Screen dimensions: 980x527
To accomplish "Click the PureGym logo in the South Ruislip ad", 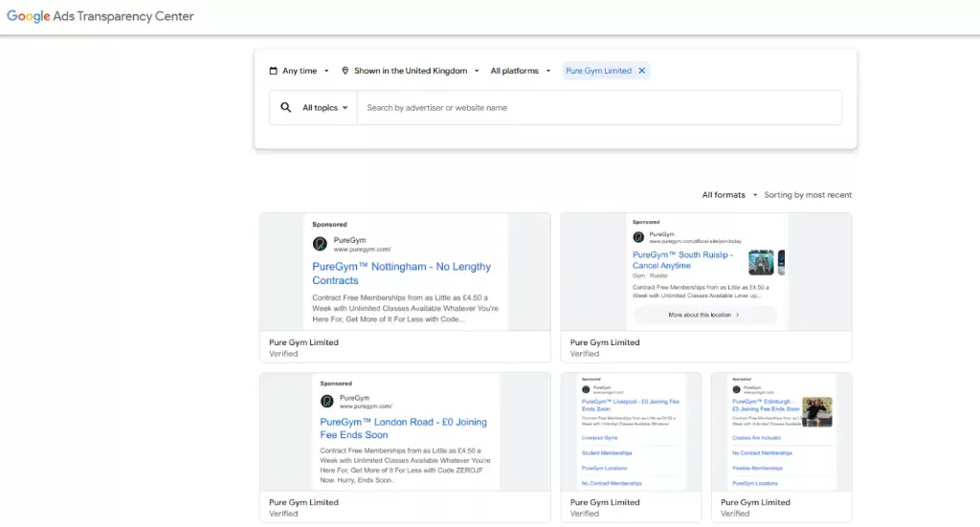I will click(638, 237).
